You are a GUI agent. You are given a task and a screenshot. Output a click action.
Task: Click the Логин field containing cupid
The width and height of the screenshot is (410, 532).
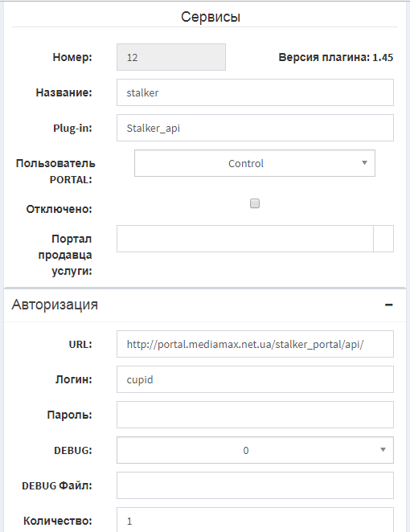pos(255,379)
